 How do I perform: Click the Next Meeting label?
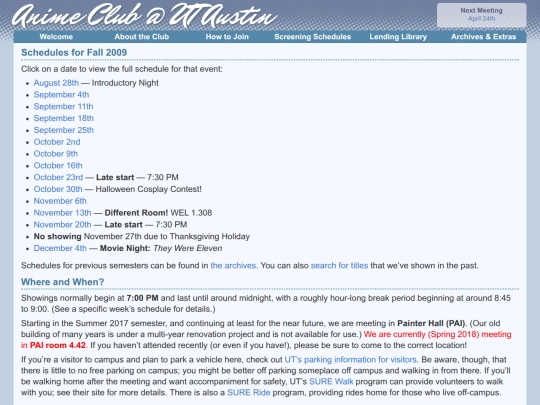(x=481, y=11)
